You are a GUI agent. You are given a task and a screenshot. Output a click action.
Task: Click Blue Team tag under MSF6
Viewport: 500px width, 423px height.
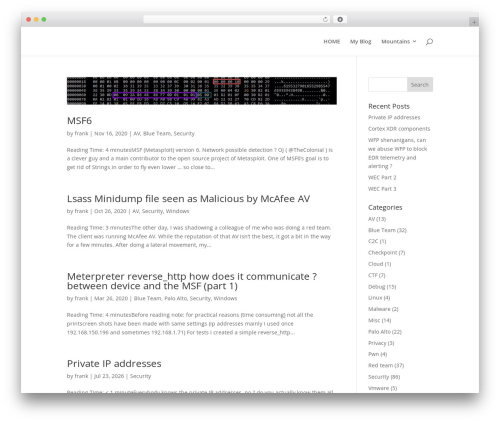(157, 133)
